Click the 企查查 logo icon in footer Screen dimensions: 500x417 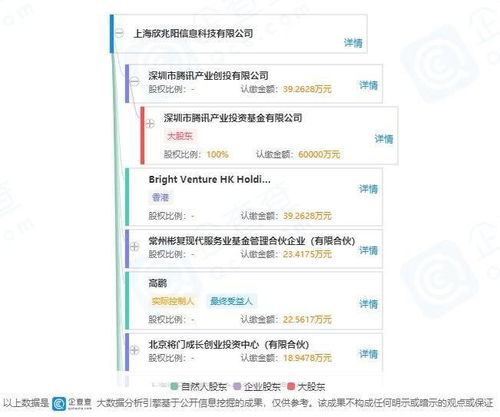click(59, 403)
